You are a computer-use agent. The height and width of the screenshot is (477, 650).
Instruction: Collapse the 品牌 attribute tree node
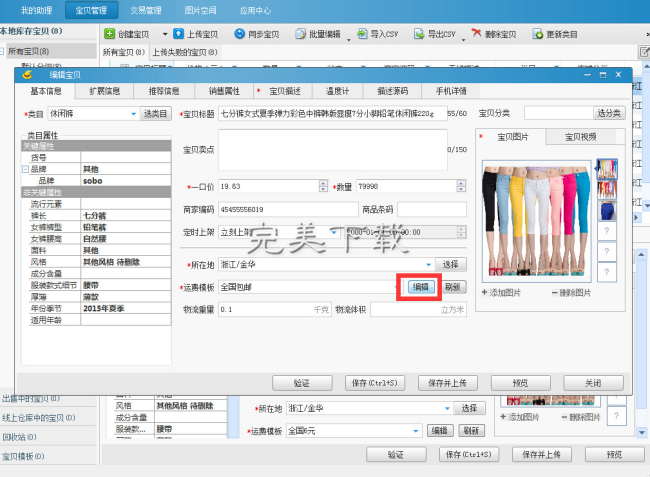(25, 169)
